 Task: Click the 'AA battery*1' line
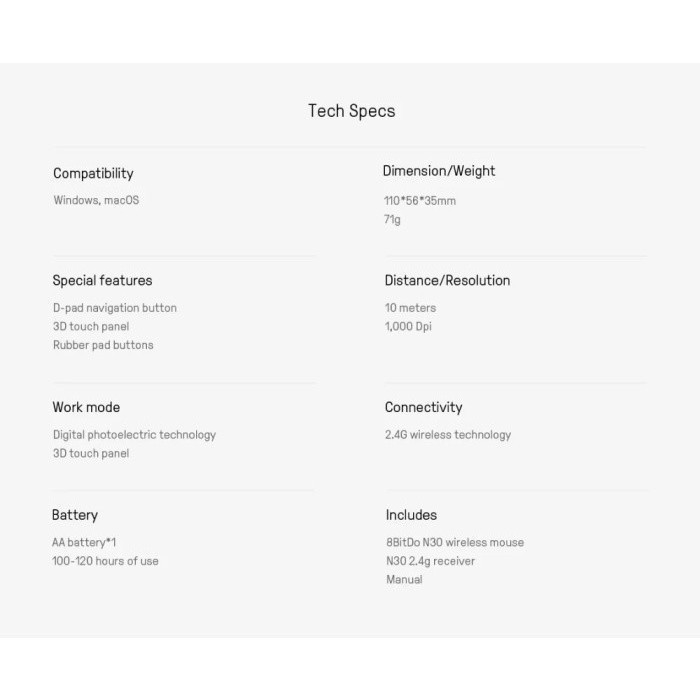84,543
